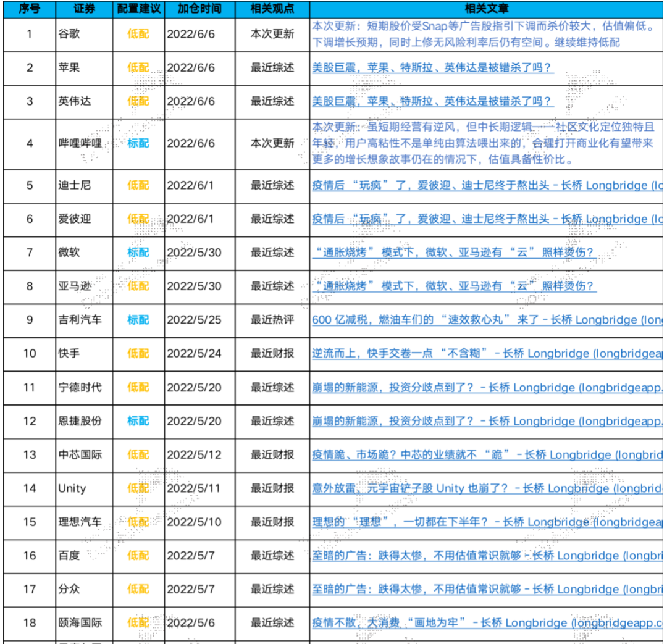Click the 爱彼迎 security cell
The height and width of the screenshot is (644, 667).
[84, 219]
